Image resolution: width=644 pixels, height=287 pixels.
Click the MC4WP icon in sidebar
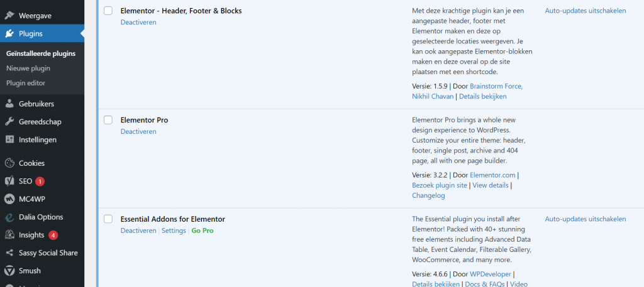pyautogui.click(x=9, y=199)
